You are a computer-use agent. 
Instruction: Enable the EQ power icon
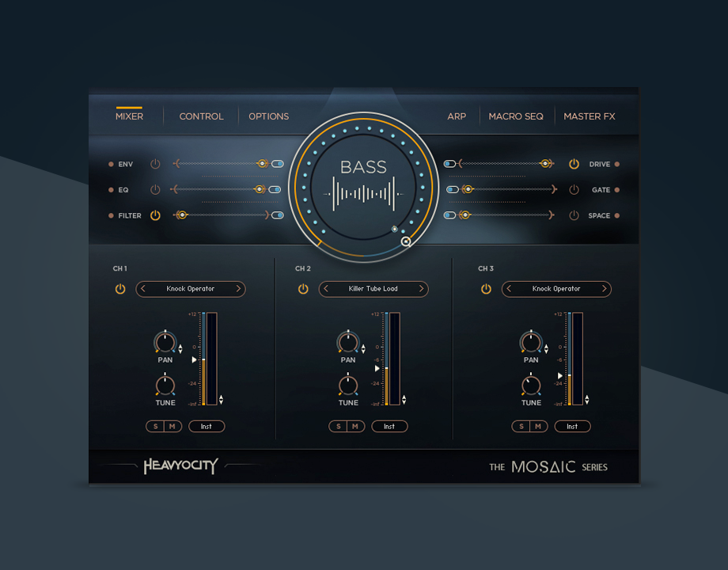click(x=155, y=190)
